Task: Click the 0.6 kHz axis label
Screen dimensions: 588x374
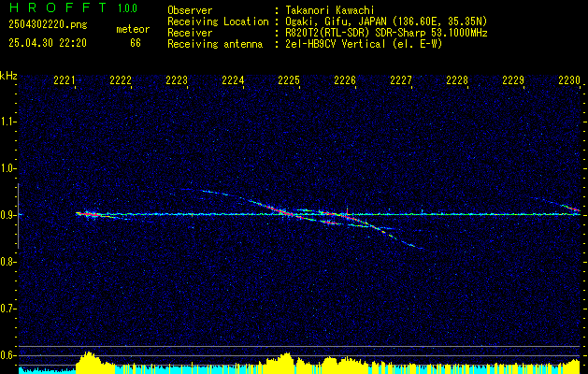Action: [7, 355]
